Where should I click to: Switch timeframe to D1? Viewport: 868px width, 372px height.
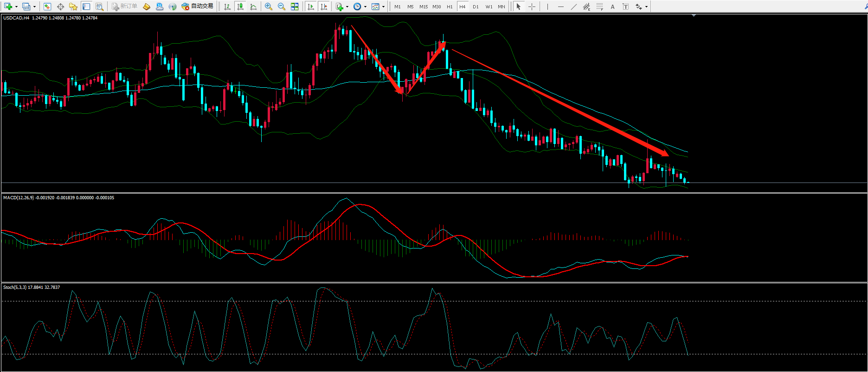(x=476, y=7)
